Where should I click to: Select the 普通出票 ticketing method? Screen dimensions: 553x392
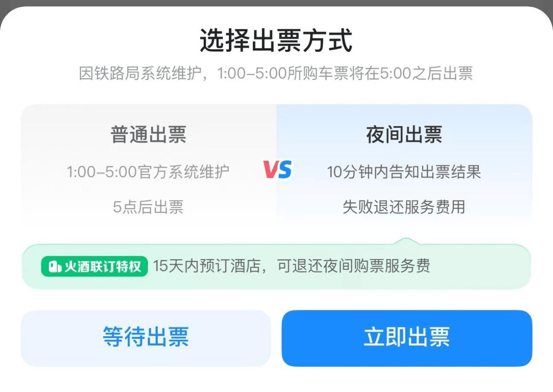point(148,168)
